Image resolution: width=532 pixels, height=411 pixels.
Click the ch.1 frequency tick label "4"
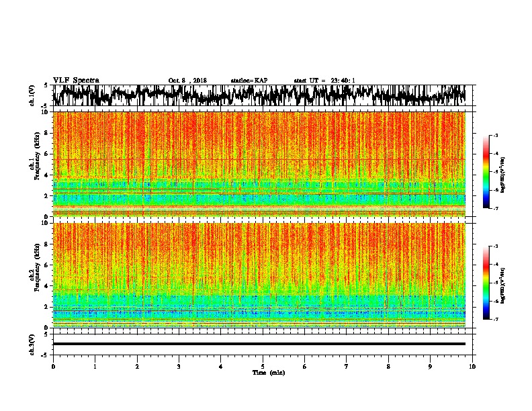(x=46, y=175)
